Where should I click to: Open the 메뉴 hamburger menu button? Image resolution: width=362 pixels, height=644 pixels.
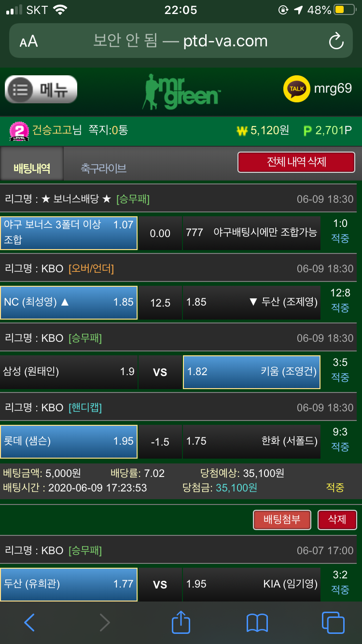click(41, 89)
